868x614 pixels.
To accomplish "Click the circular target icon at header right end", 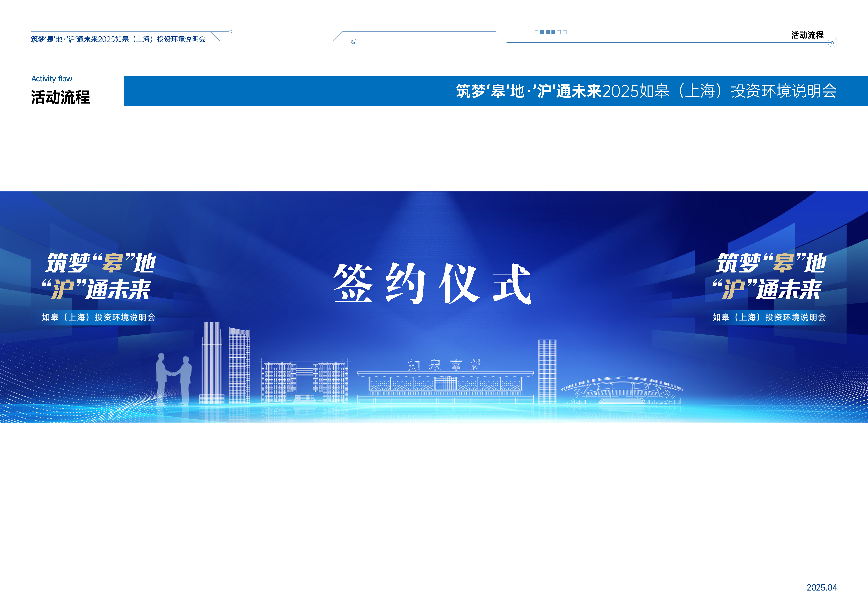I will click(x=832, y=42).
